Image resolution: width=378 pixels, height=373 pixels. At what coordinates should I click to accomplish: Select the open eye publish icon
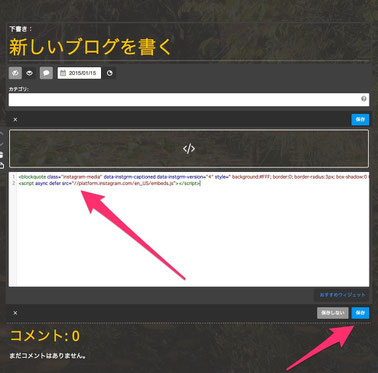click(30, 73)
